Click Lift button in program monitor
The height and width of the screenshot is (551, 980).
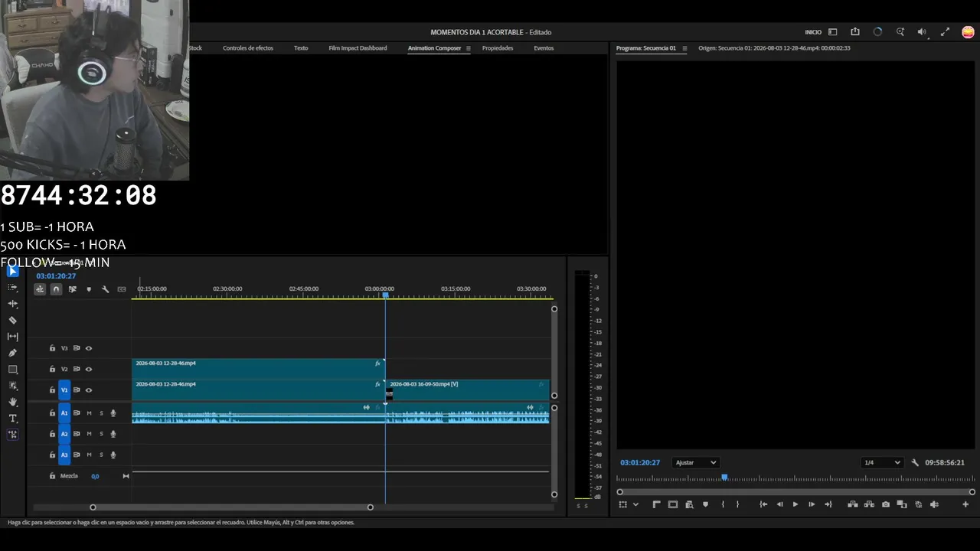click(x=852, y=504)
